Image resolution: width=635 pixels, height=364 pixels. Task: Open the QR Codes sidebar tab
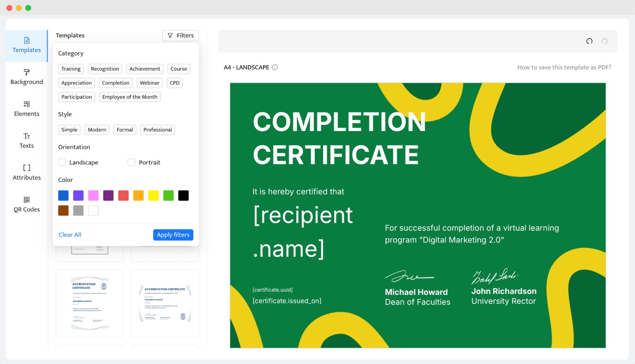[27, 205]
